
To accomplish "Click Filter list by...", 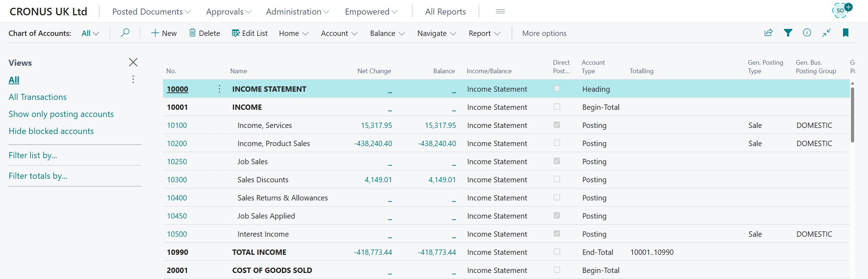I will [33, 155].
